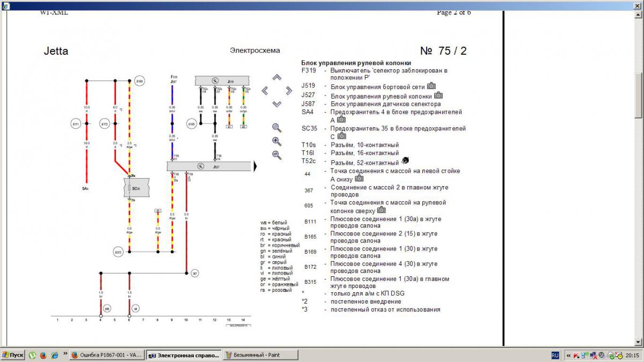The width and height of the screenshot is (644, 362).
Task: Click the B169 connection node
Action: [x=140, y=81]
